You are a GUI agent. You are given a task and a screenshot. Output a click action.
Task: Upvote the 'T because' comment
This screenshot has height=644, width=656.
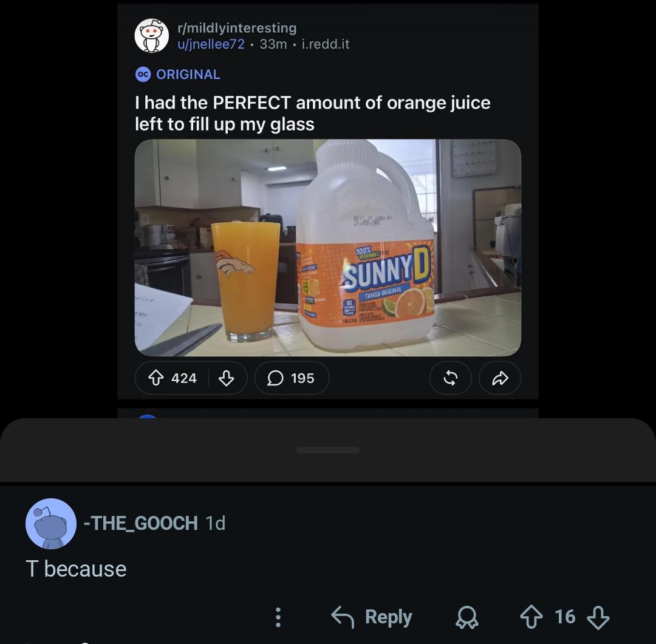tap(531, 617)
